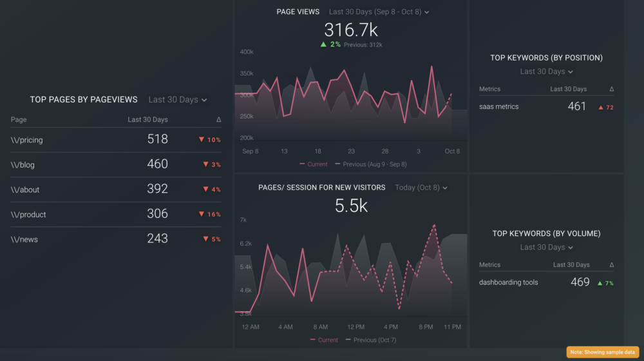Open Page Views date range dropdown
Screen dimensions: 644x361
pos(379,12)
